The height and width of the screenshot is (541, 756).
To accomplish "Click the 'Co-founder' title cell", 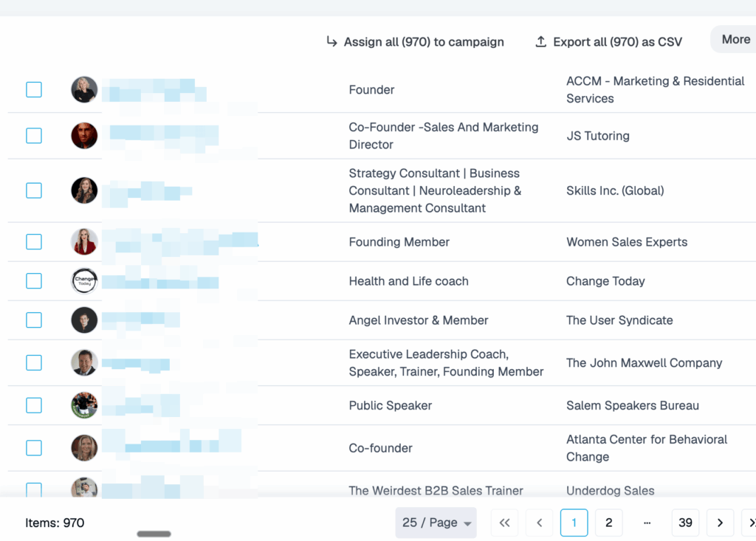I will (x=380, y=448).
